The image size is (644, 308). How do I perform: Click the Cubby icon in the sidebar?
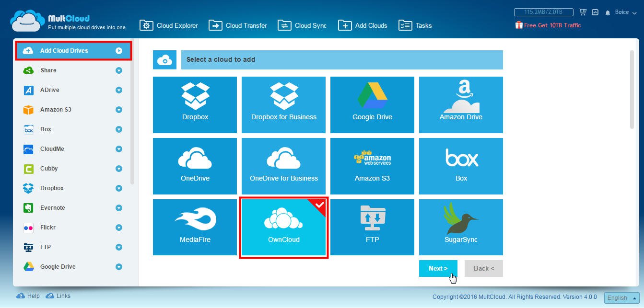point(28,169)
